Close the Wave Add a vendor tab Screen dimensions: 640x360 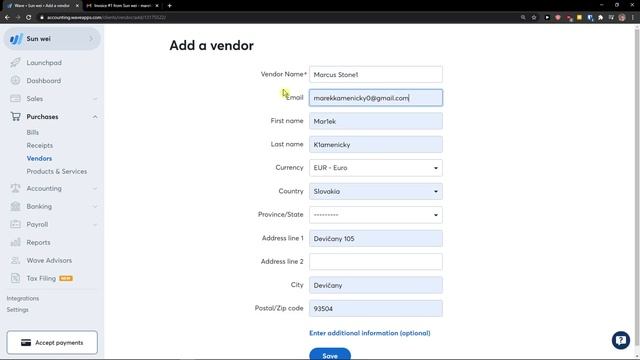click(x=77, y=6)
